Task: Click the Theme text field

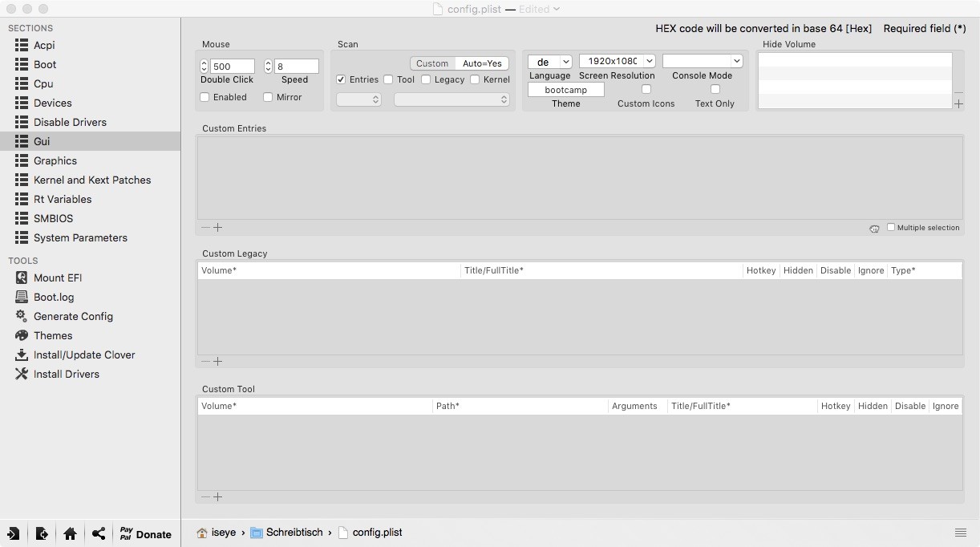Action: 565,90
